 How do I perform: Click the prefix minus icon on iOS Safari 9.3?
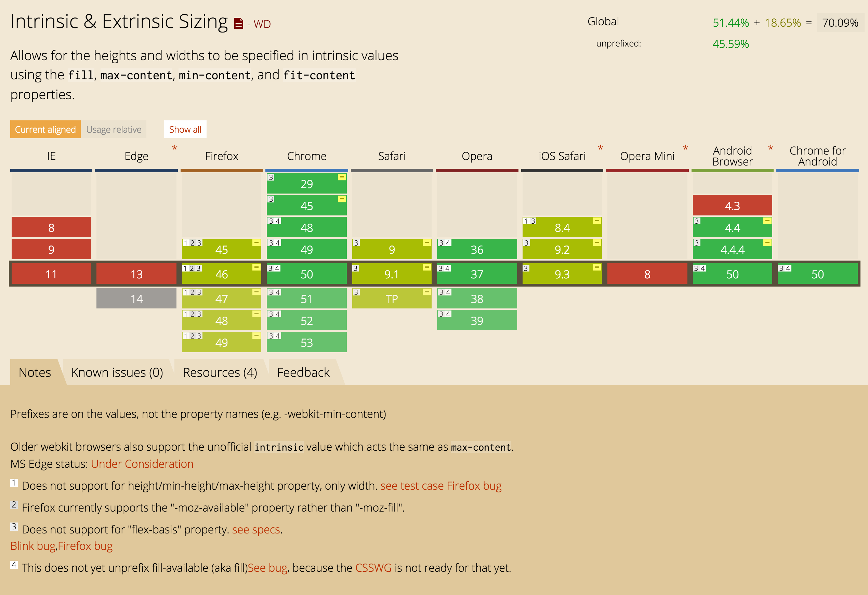(596, 267)
